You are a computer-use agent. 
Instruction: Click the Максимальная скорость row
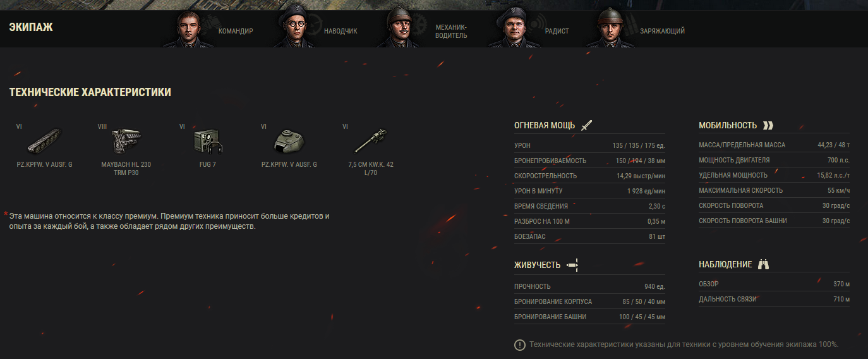tap(774, 191)
